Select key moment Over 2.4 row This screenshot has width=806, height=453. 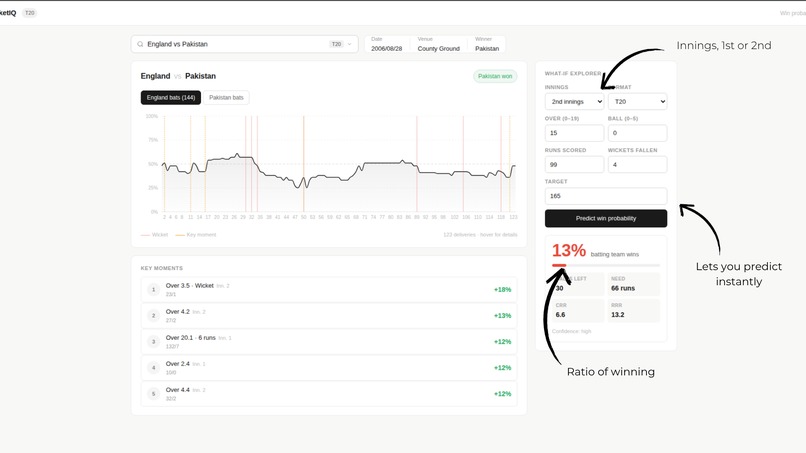329,368
